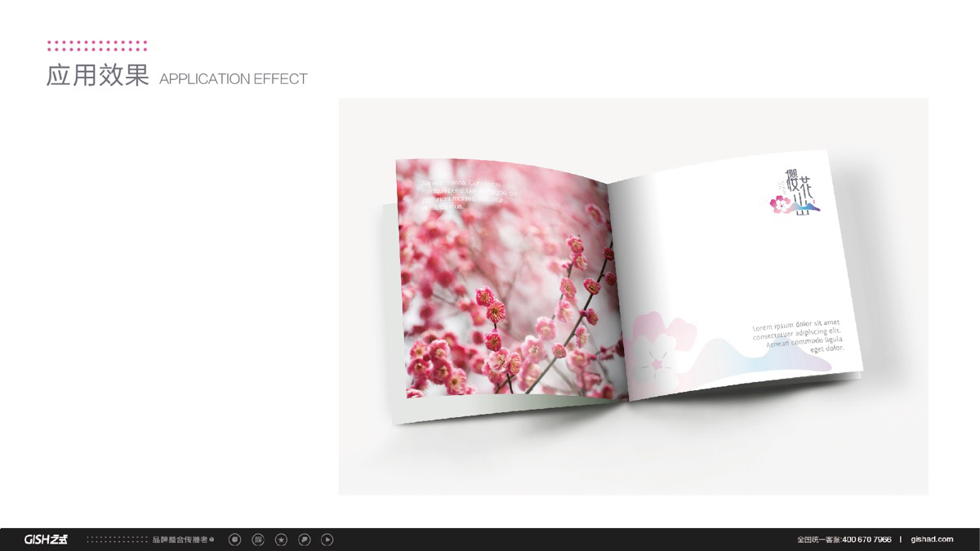
Task: Click the 400 670 7966 hotline number
Action: tap(866, 540)
